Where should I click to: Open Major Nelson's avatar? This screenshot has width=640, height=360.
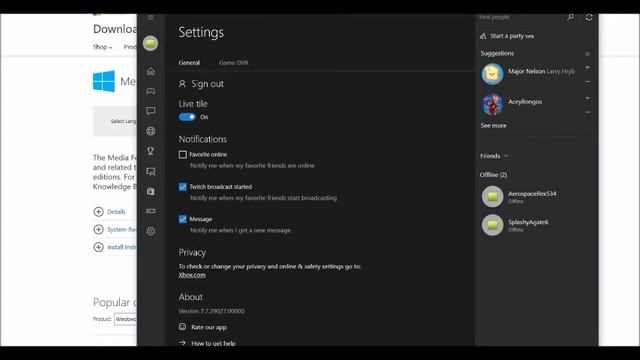[492, 74]
